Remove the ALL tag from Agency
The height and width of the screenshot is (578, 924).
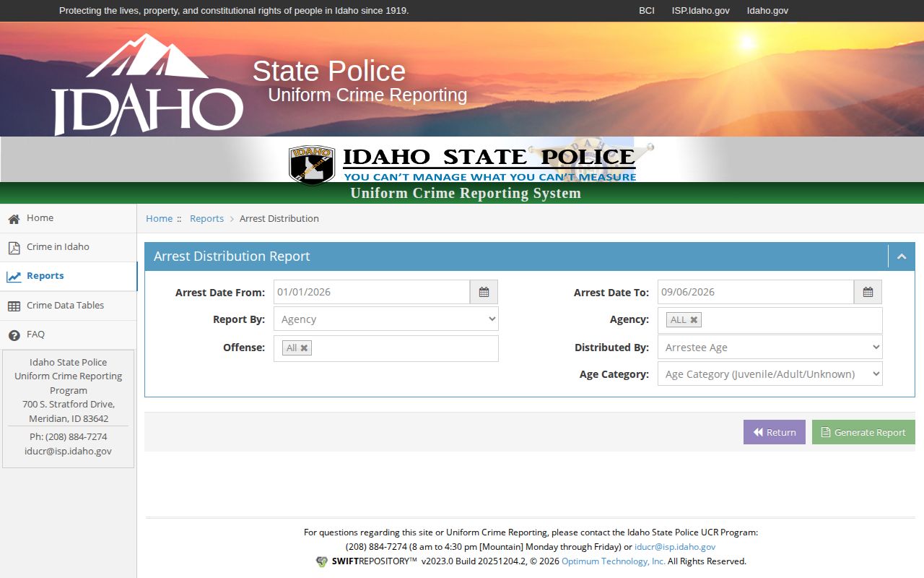694,319
